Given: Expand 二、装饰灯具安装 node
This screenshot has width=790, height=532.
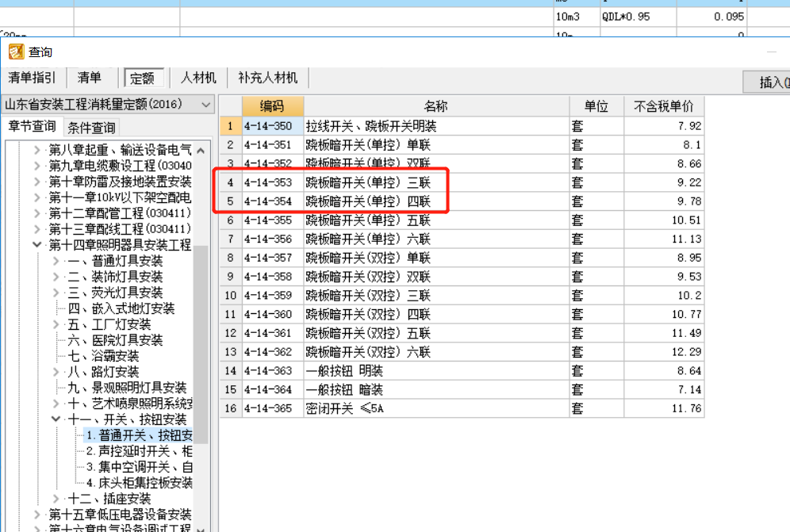Looking at the screenshot, I should tap(56, 277).
